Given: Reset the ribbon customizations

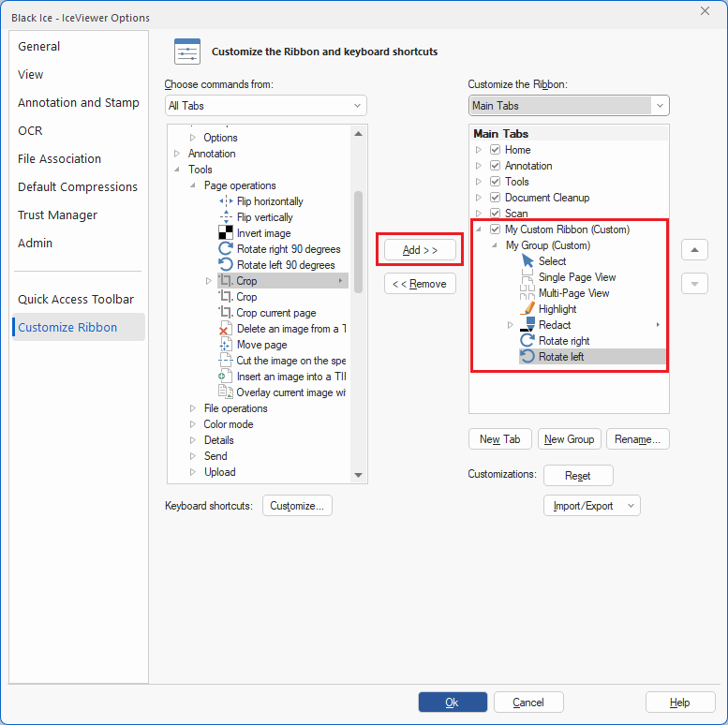Looking at the screenshot, I should click(578, 476).
